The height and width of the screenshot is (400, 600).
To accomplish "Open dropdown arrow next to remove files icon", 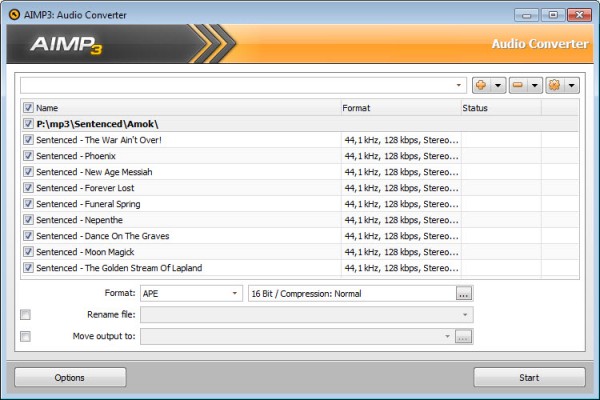I will [535, 85].
